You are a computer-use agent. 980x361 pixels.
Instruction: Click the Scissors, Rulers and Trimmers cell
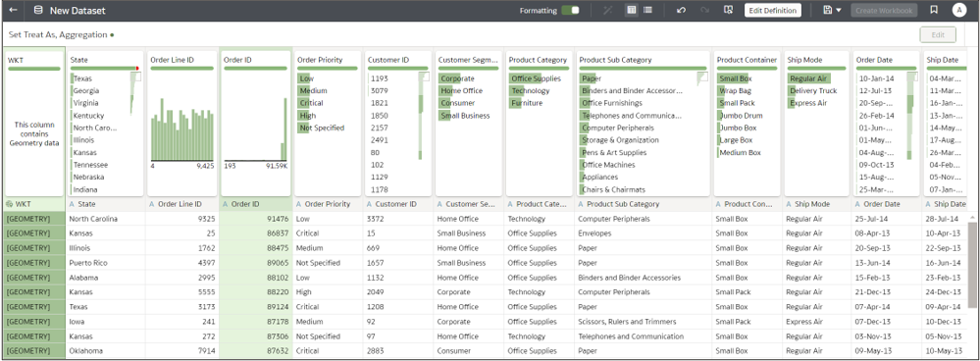coord(644,322)
